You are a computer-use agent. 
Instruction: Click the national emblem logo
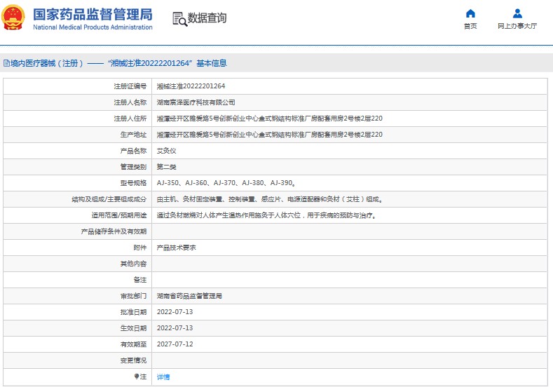click(13, 18)
